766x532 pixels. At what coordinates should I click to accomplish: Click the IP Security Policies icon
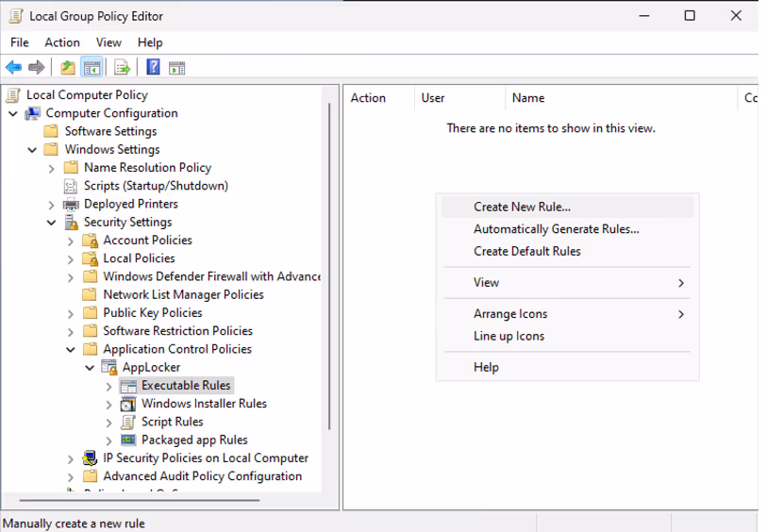[90, 458]
